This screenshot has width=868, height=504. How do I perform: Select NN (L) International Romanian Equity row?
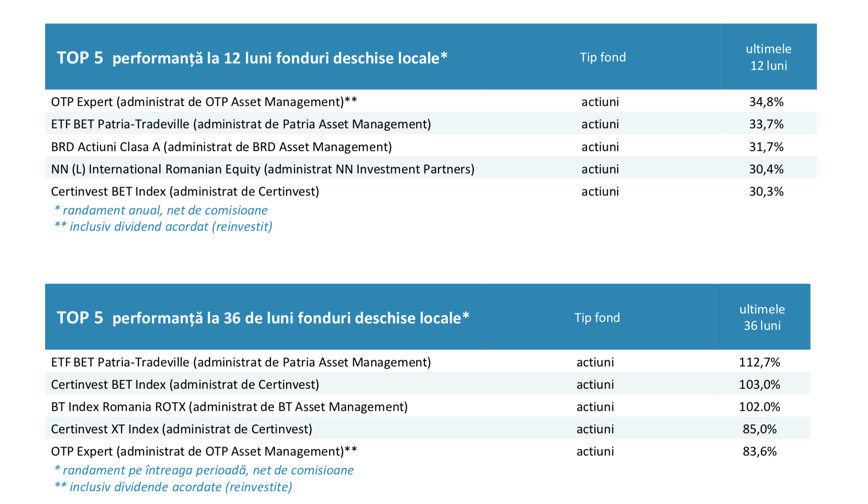coord(431,169)
